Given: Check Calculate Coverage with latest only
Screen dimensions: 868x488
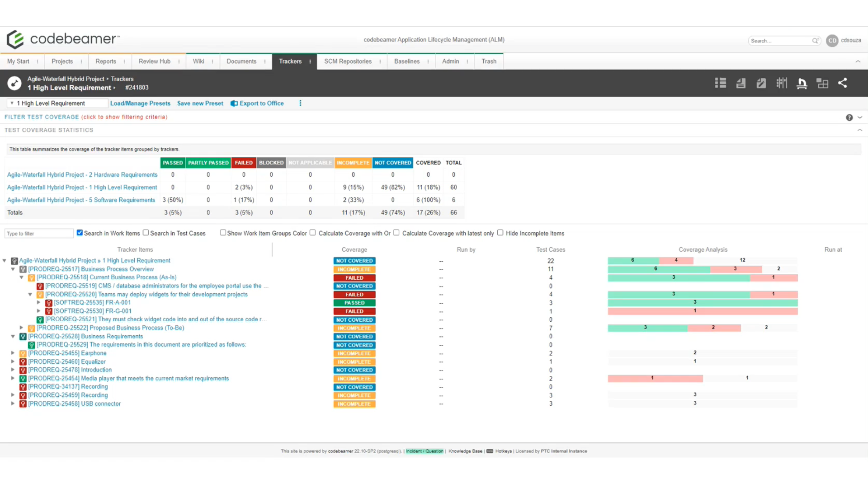Looking at the screenshot, I should click(396, 233).
